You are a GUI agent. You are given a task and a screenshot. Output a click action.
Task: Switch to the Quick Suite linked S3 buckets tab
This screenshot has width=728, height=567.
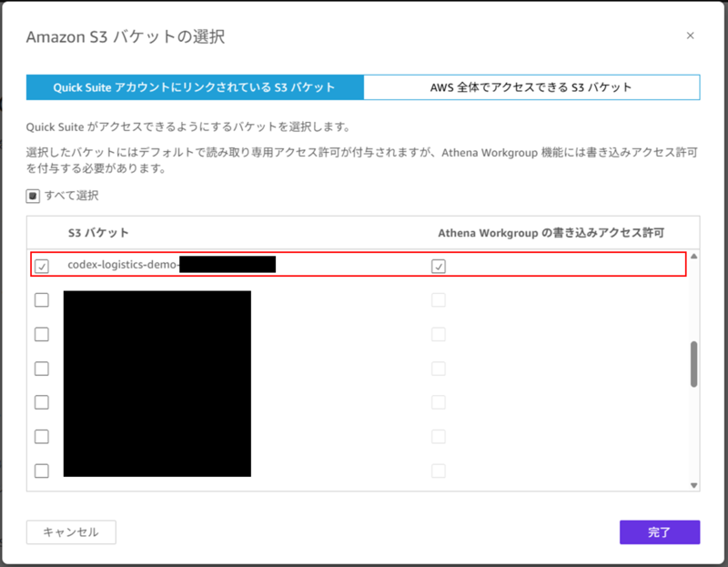coord(195,87)
